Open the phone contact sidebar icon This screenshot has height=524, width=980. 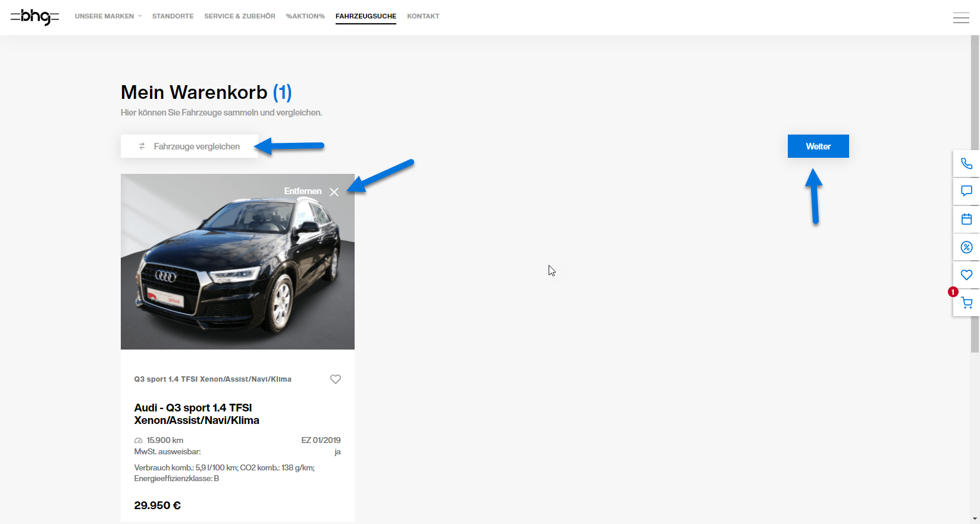click(x=966, y=163)
